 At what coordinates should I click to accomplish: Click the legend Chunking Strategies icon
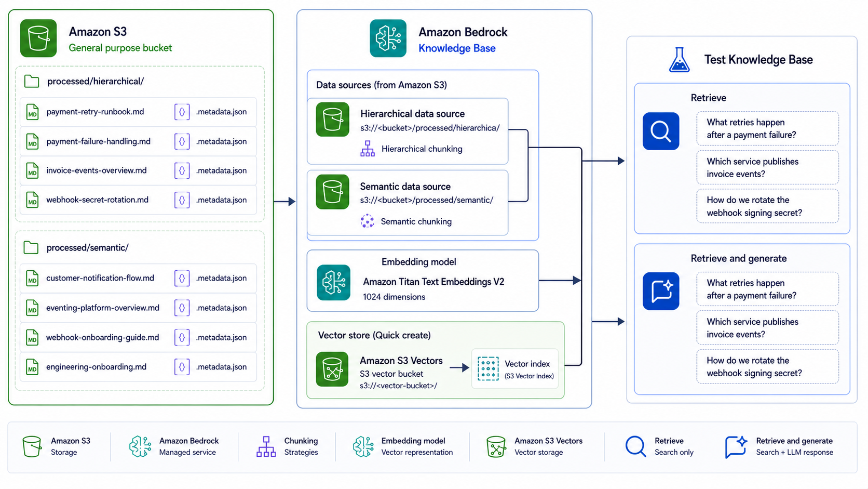[266, 446]
